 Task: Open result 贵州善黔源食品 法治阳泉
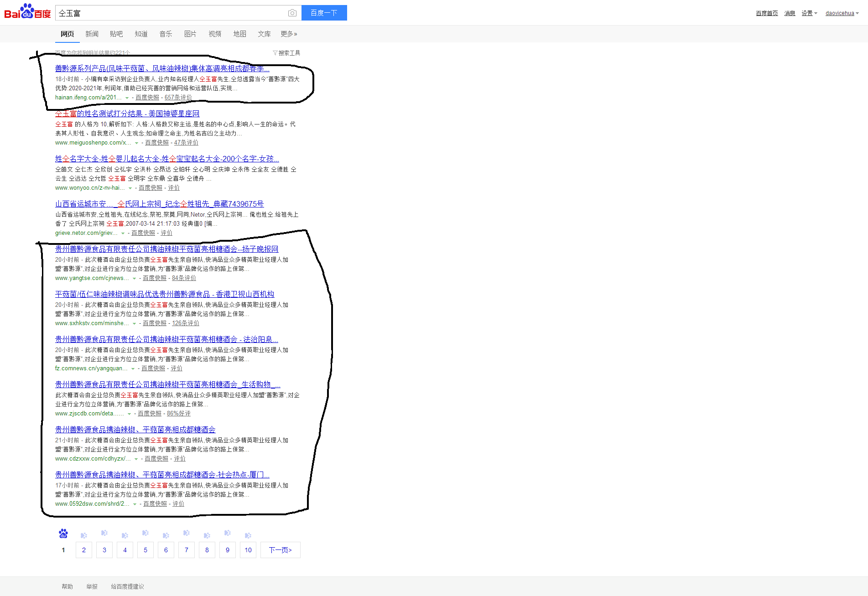(x=167, y=339)
